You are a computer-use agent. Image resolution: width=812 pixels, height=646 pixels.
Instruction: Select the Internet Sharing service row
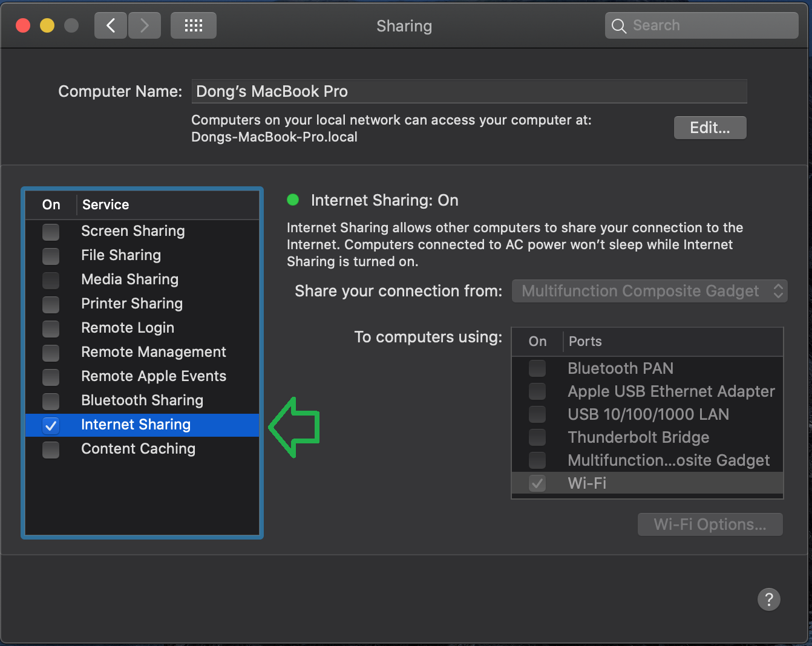142,425
